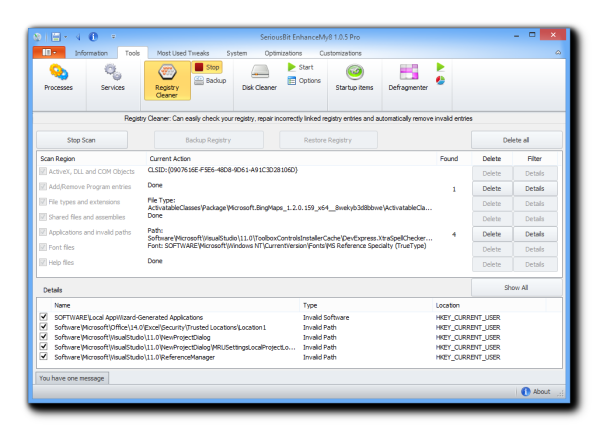Uncheck the MRUSettingsLocalProjectLo... entry
This screenshot has height=433, width=600.
point(44,347)
